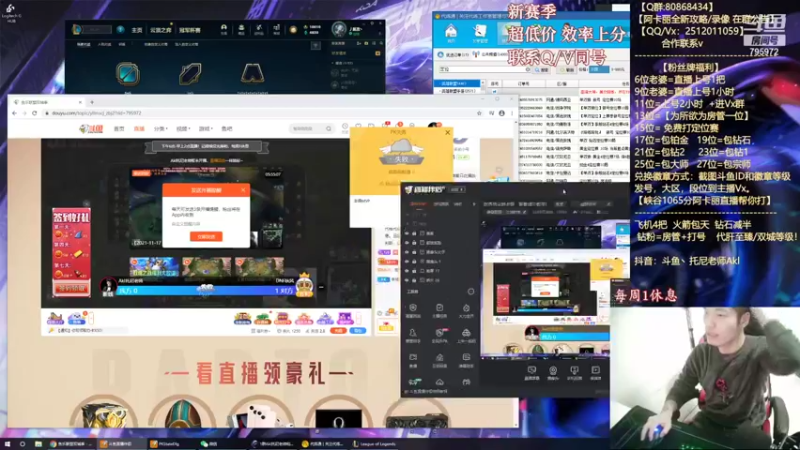This screenshot has height=450, width=800.
Task: Expand the 游戏 dropdown in Douyu navigation
Action: click(x=205, y=129)
